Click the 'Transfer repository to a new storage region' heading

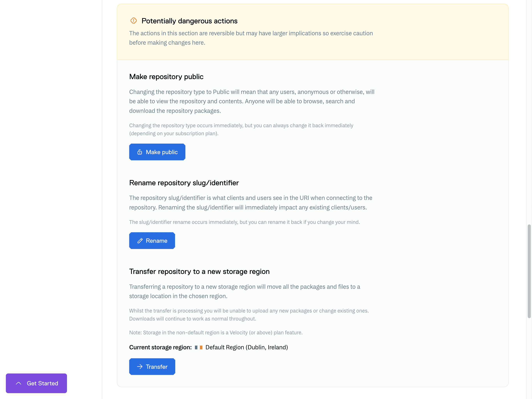(199, 271)
